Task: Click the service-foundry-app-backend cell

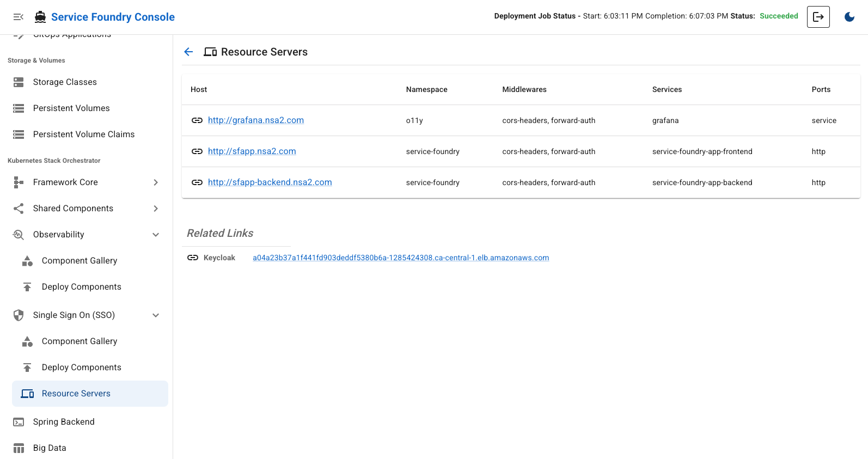Action: pyautogui.click(x=702, y=182)
